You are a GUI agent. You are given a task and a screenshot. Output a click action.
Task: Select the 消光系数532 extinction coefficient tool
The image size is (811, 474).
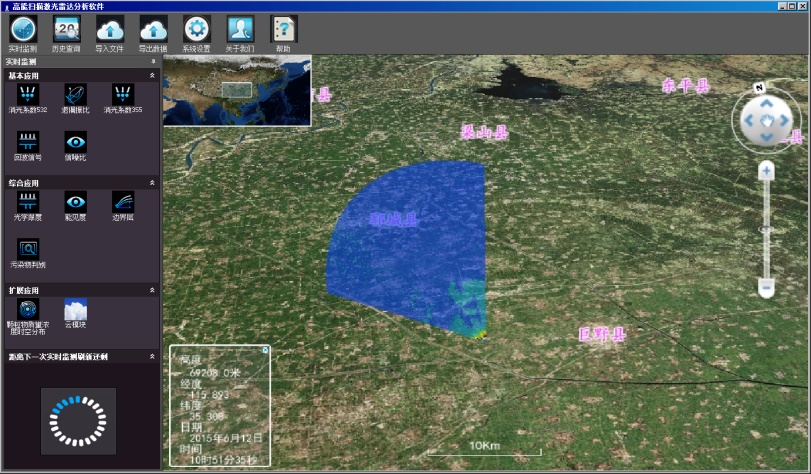coord(28,96)
